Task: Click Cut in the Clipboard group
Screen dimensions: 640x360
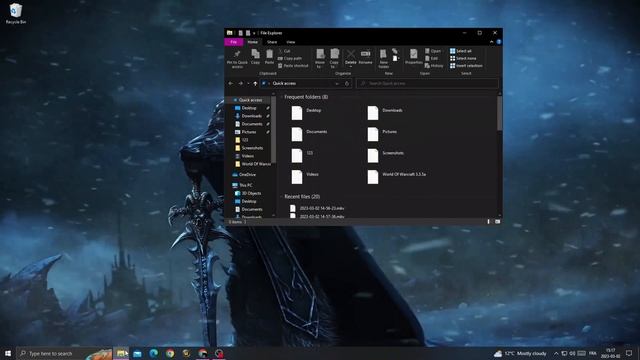Action: coord(284,51)
